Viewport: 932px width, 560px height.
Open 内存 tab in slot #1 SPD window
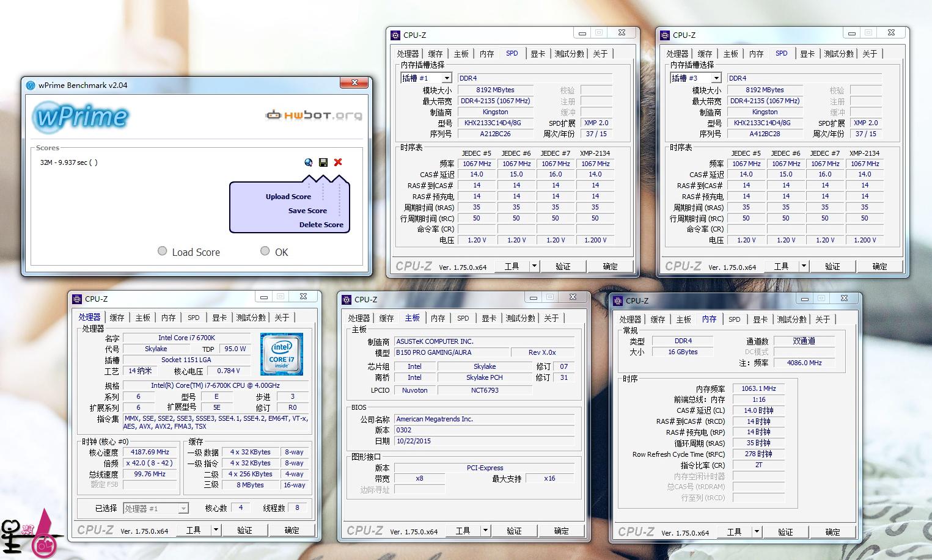[486, 54]
